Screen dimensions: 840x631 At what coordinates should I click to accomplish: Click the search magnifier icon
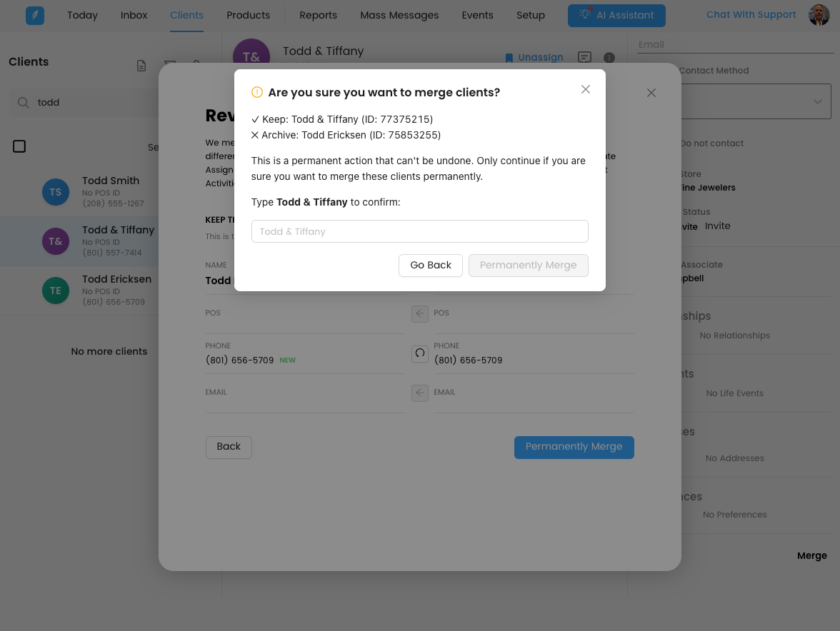tap(23, 102)
